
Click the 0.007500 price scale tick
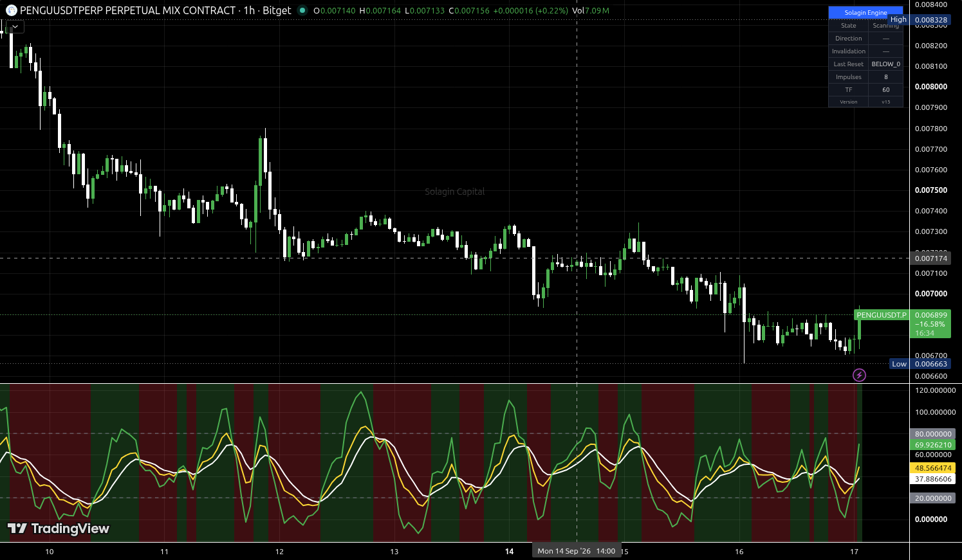click(x=930, y=190)
